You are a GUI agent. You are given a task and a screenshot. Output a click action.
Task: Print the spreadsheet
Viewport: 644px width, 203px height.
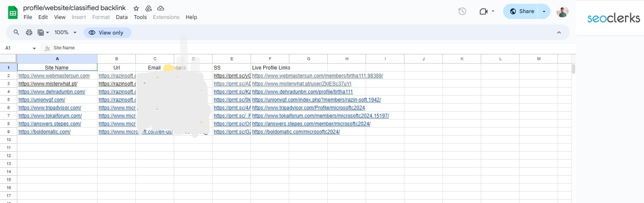pyautogui.click(x=29, y=32)
